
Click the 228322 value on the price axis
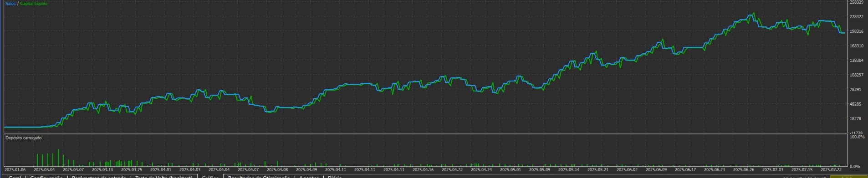click(x=857, y=17)
